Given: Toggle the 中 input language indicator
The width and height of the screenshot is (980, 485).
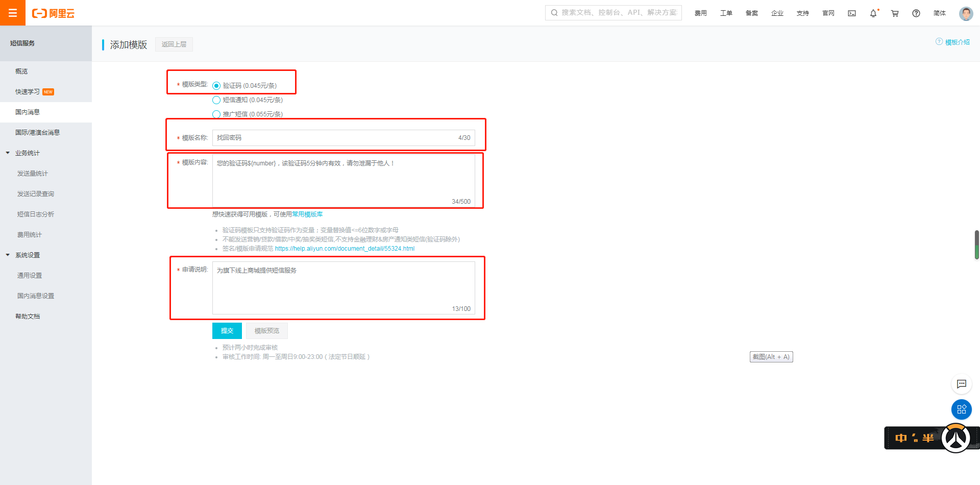Looking at the screenshot, I should pyautogui.click(x=901, y=438).
